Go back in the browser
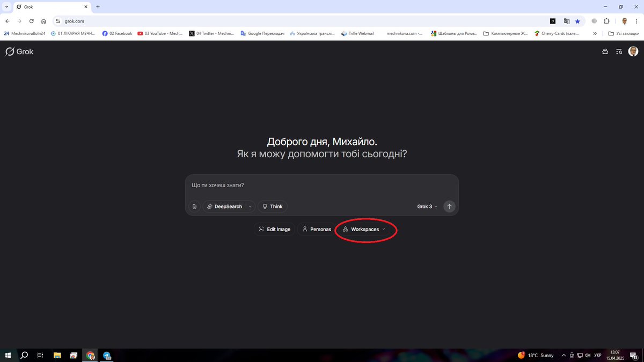This screenshot has width=644, height=362. [8, 21]
